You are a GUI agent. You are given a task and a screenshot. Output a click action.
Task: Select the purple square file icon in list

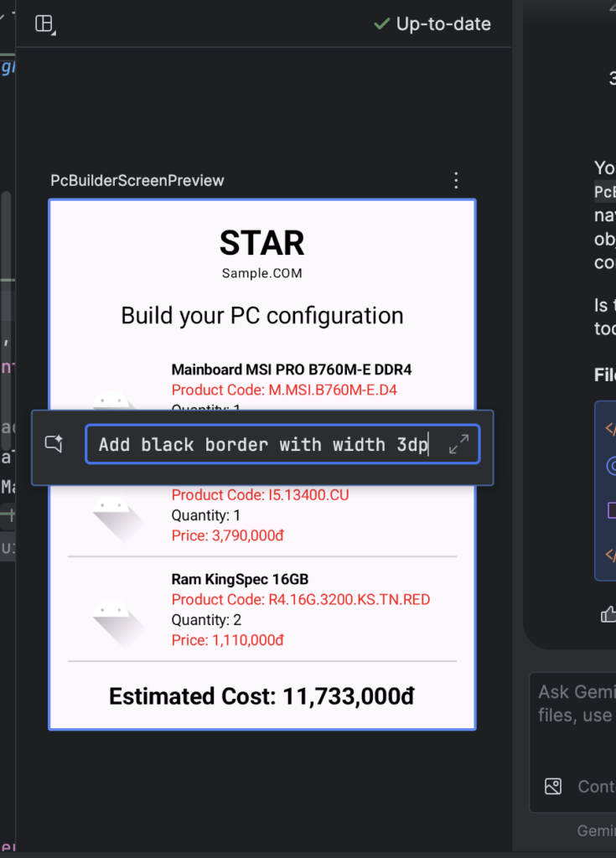pos(609,509)
